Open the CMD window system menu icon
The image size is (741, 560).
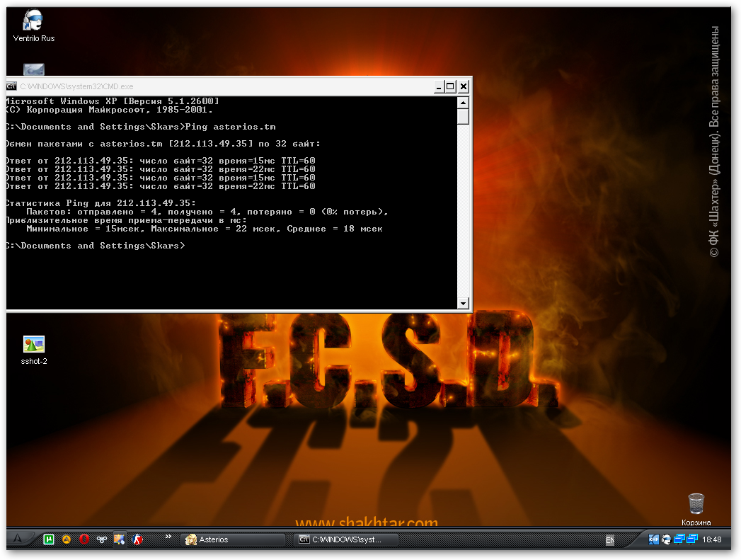11,86
